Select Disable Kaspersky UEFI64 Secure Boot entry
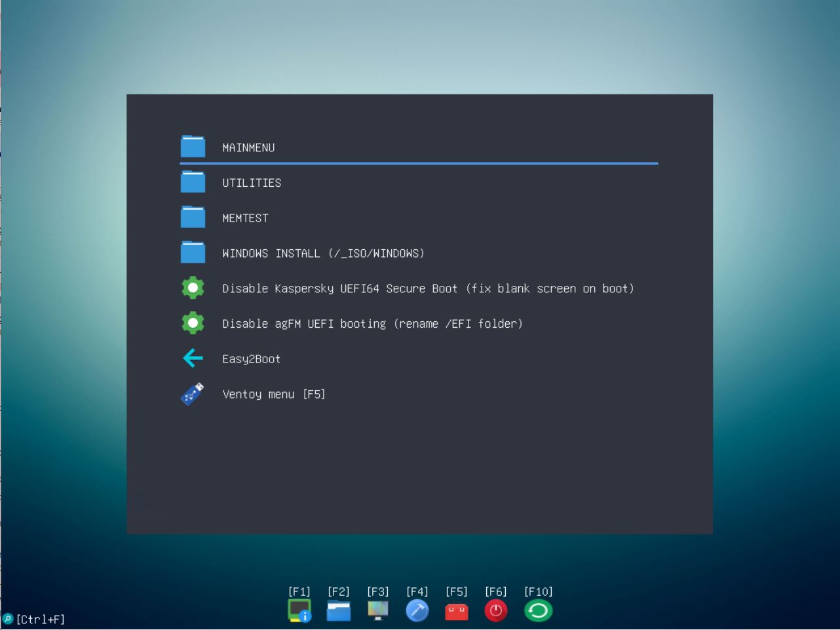 [x=428, y=288]
